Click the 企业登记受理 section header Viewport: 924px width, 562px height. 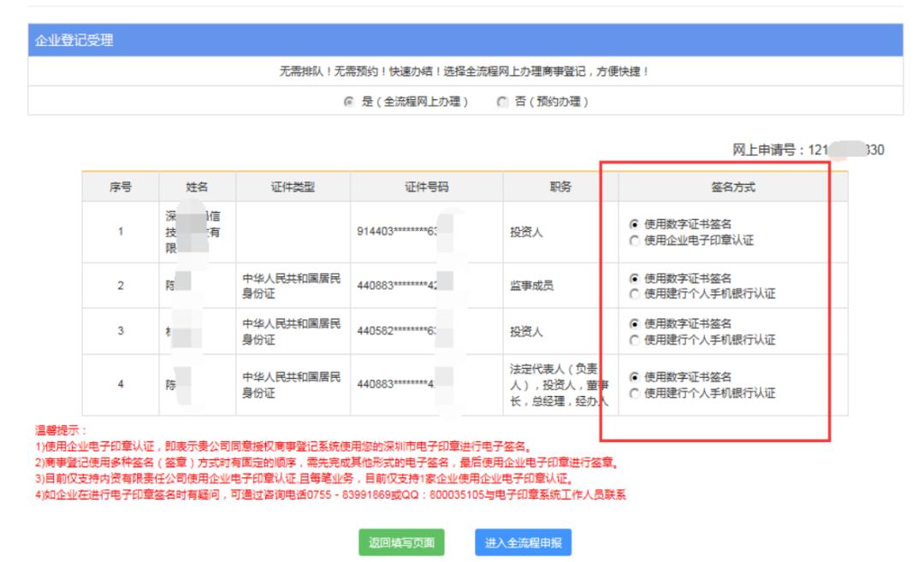pos(74,40)
